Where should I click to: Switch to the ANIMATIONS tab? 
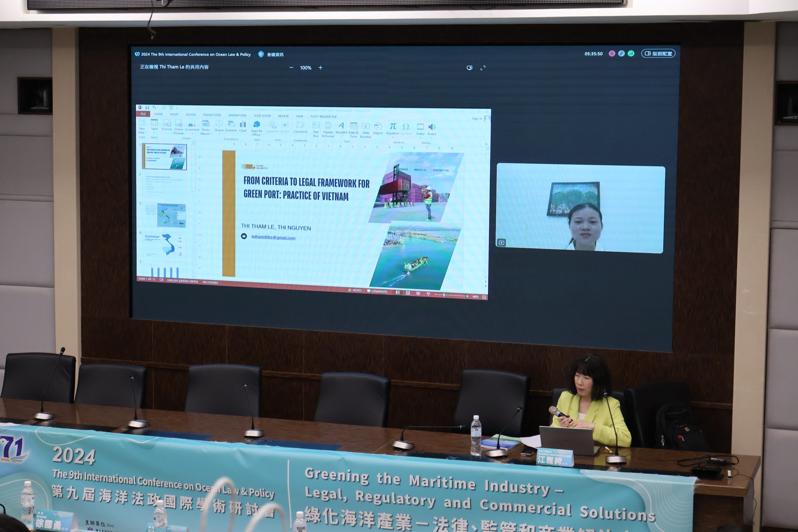pyautogui.click(x=238, y=115)
